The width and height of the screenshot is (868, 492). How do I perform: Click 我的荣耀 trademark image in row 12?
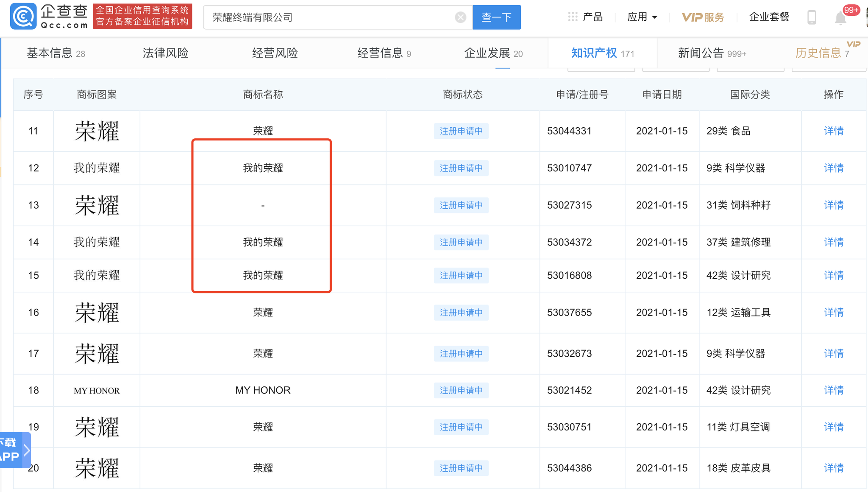[x=97, y=168]
